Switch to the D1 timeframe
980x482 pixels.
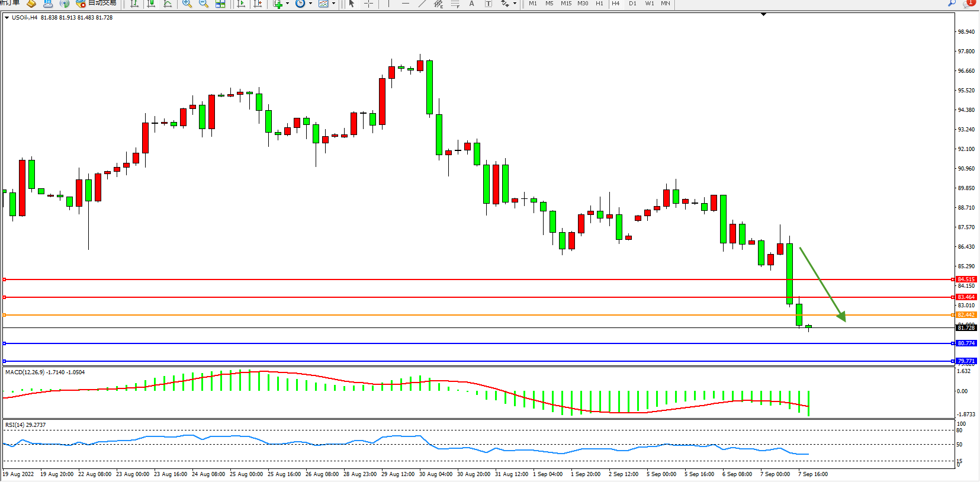pos(633,4)
